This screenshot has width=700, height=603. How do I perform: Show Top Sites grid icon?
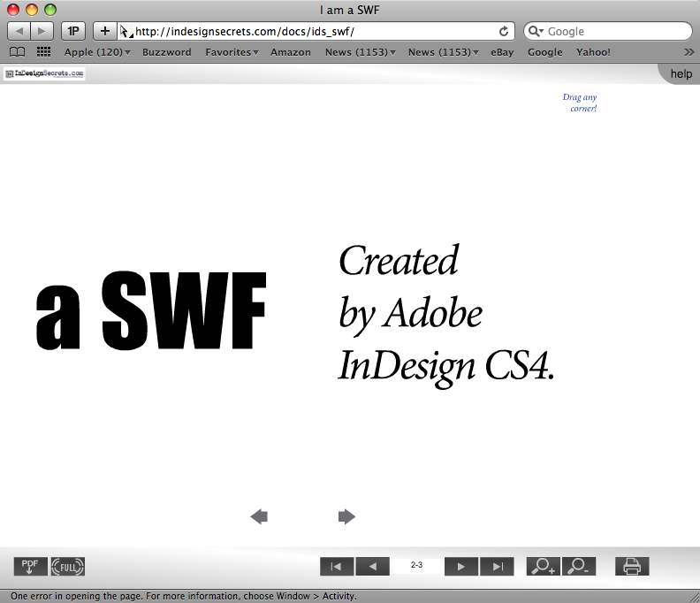(43, 52)
